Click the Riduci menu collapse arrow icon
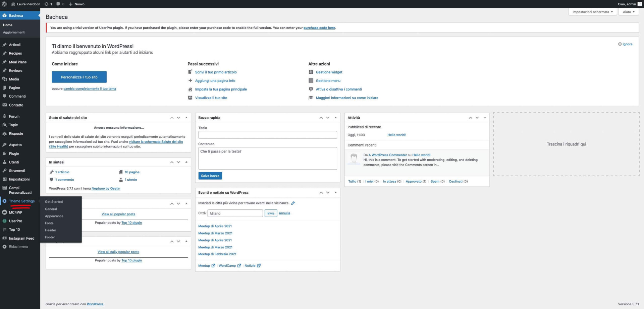The height and width of the screenshot is (309, 644). [x=5, y=247]
